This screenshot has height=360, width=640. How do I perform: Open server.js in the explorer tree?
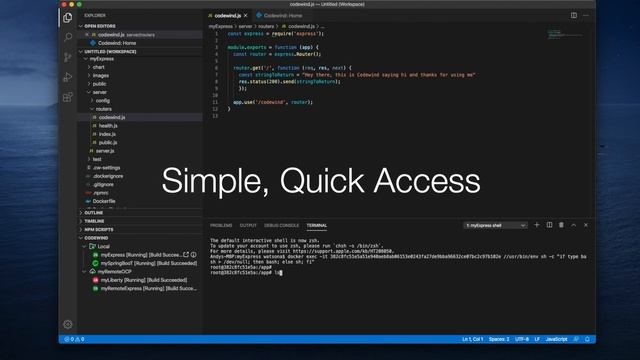[105, 151]
